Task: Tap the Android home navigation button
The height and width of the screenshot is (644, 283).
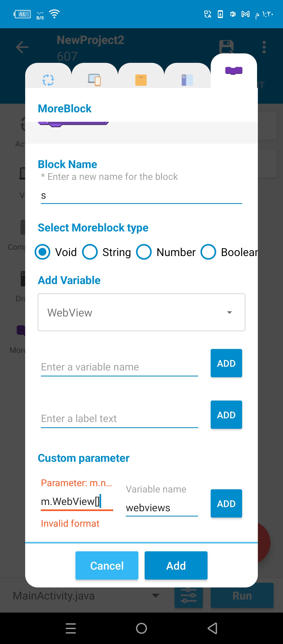Action: pyautogui.click(x=141, y=628)
